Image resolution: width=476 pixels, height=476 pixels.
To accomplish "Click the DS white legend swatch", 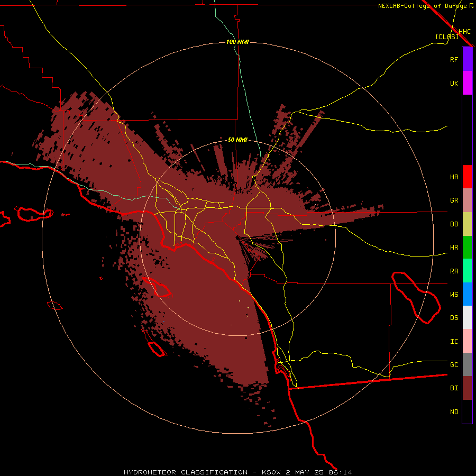I will click(467, 317).
